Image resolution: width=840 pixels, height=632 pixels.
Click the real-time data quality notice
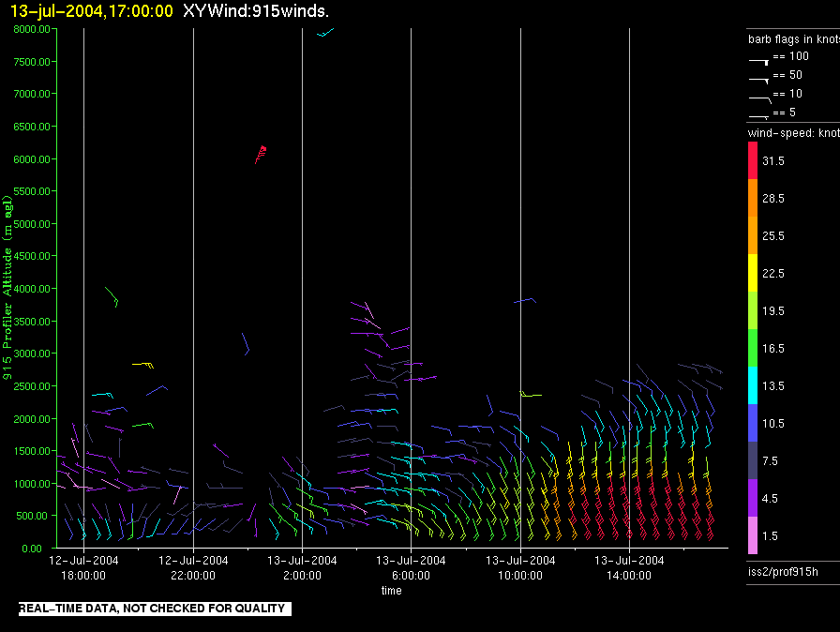point(155,609)
